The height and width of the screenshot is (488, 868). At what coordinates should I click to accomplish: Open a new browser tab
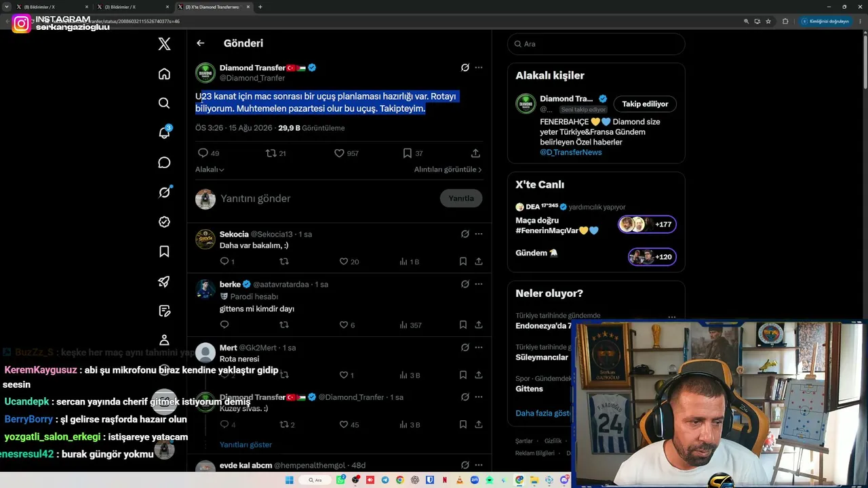pyautogui.click(x=260, y=7)
